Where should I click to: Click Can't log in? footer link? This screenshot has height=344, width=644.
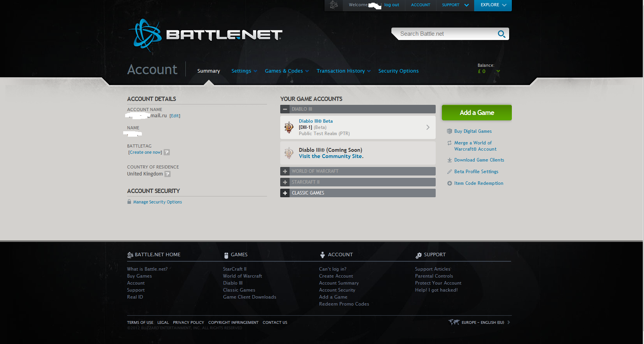[x=333, y=269]
